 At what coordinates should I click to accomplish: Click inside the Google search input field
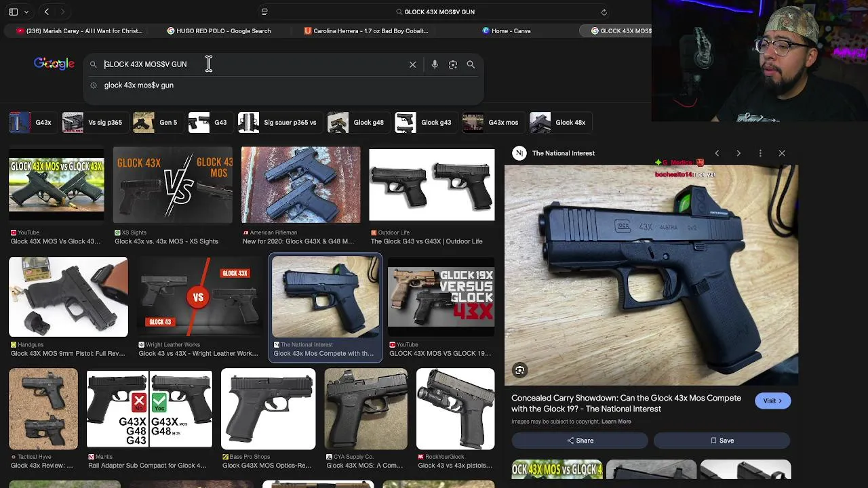point(254,64)
